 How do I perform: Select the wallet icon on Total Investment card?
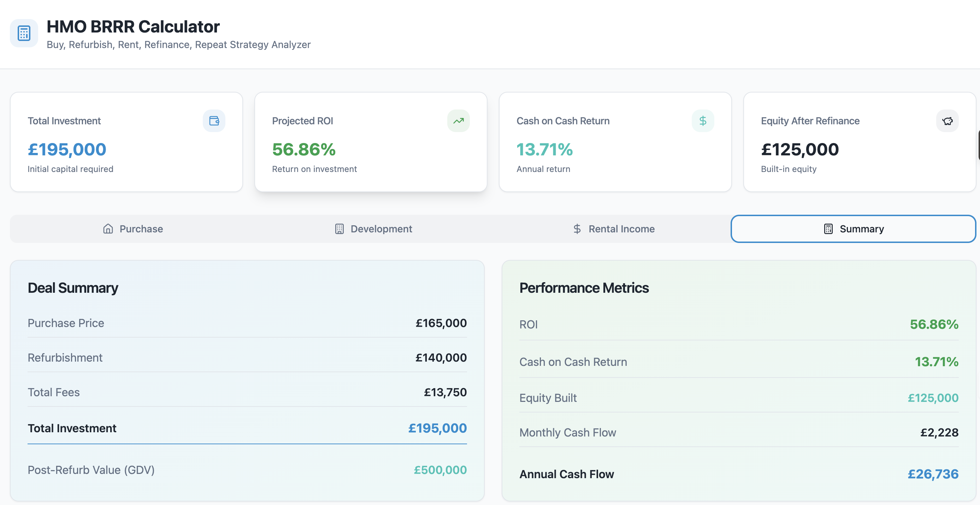[214, 121]
